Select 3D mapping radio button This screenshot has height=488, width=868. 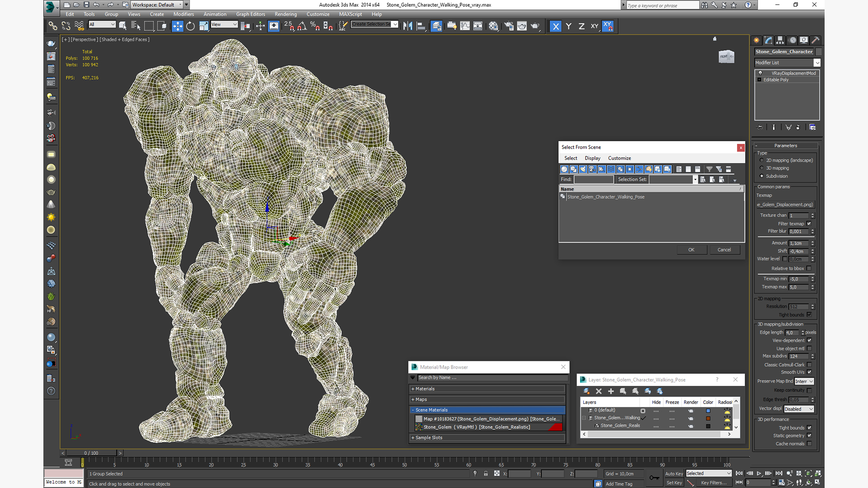click(762, 168)
